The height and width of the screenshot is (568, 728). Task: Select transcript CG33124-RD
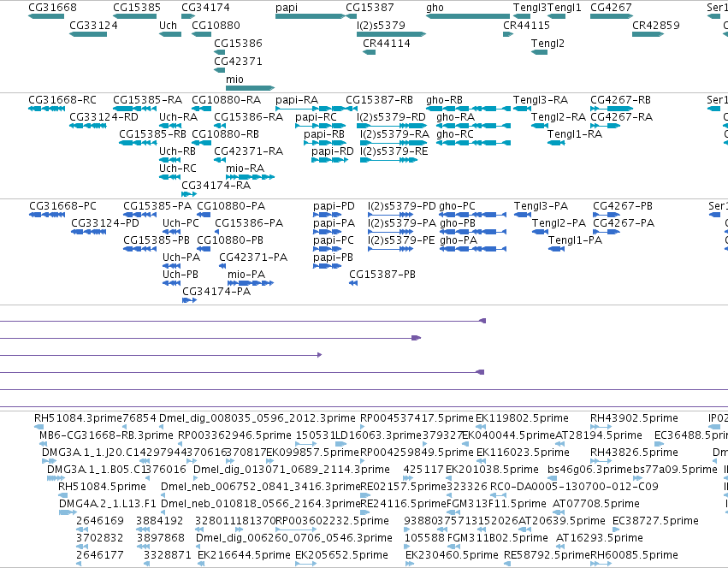(x=104, y=117)
